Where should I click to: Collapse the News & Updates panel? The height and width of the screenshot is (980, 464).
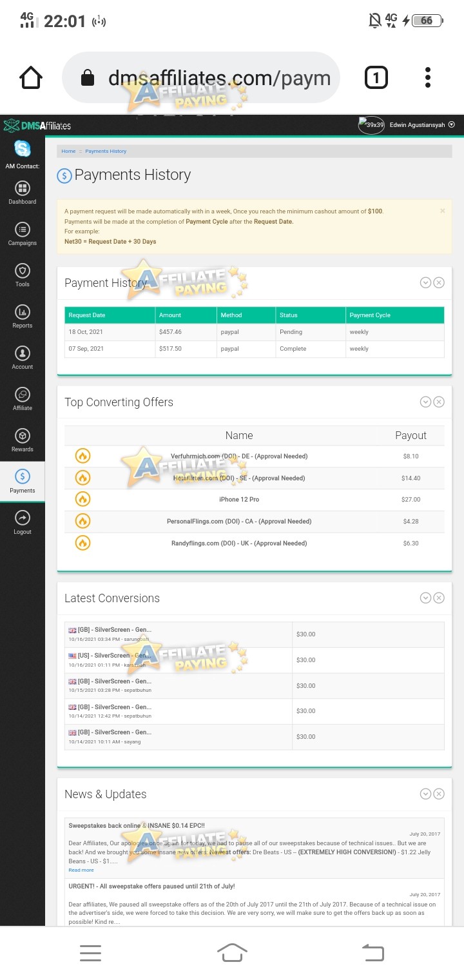(425, 794)
